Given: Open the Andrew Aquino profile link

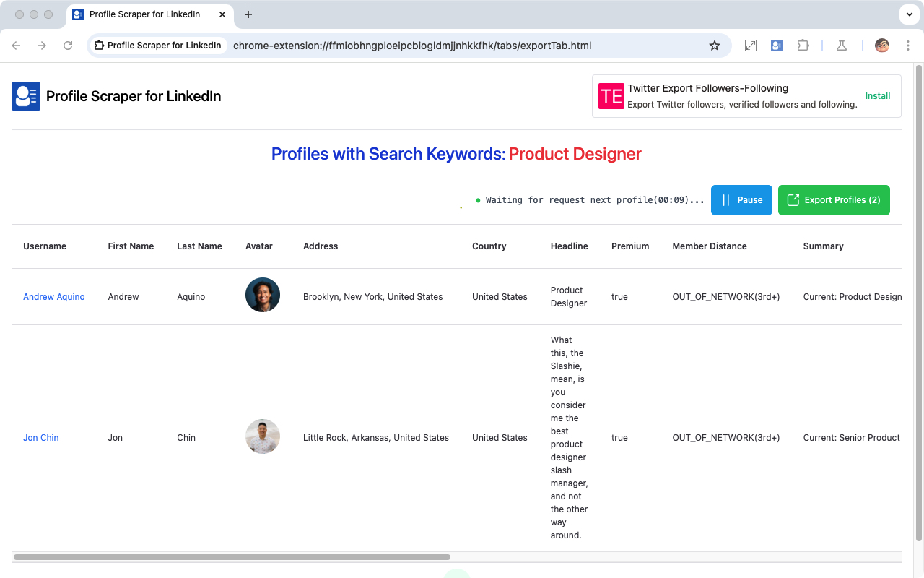Looking at the screenshot, I should (54, 297).
